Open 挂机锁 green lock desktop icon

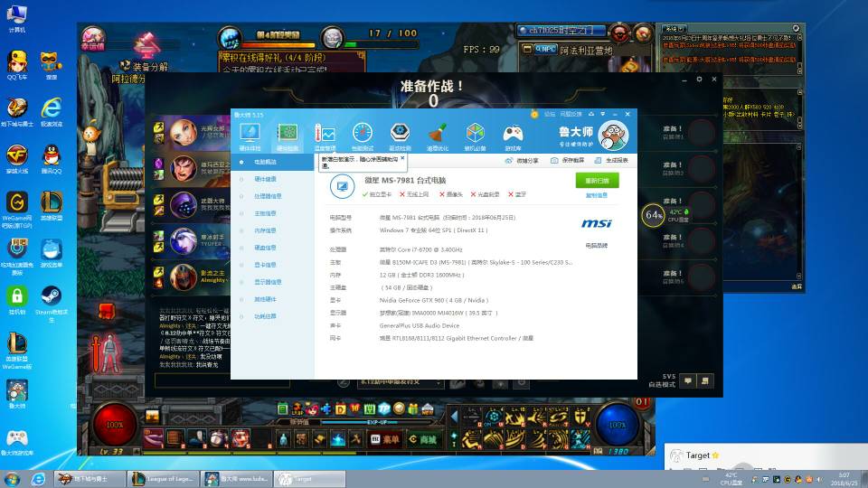(17, 300)
